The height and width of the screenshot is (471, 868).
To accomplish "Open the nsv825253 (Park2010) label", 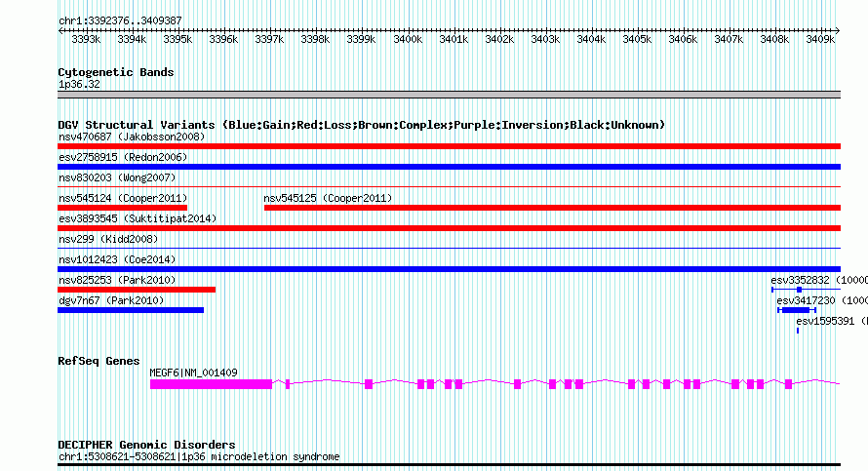I will [x=117, y=280].
